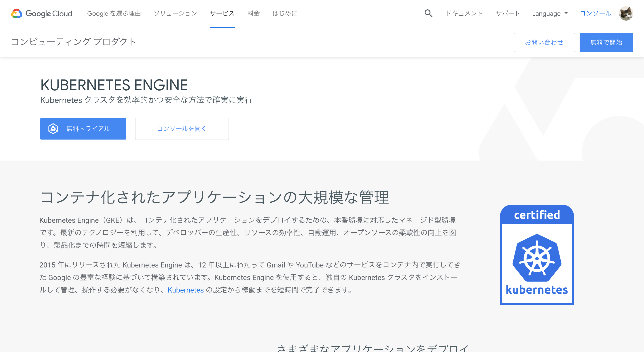Click the Kubernetes wheel logo
The height and width of the screenshot is (352, 644).
point(537,258)
